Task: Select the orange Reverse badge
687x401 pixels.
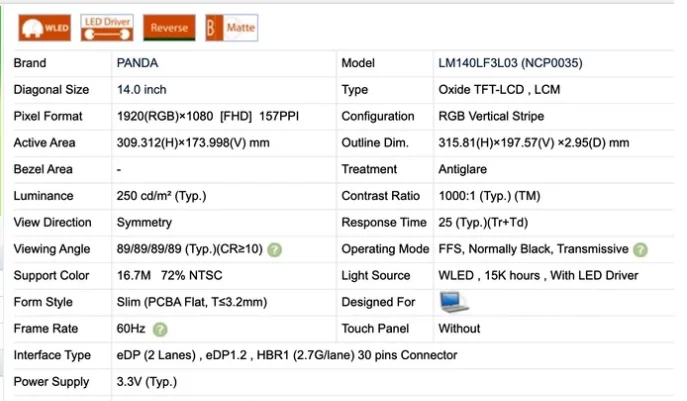Action: (x=169, y=27)
